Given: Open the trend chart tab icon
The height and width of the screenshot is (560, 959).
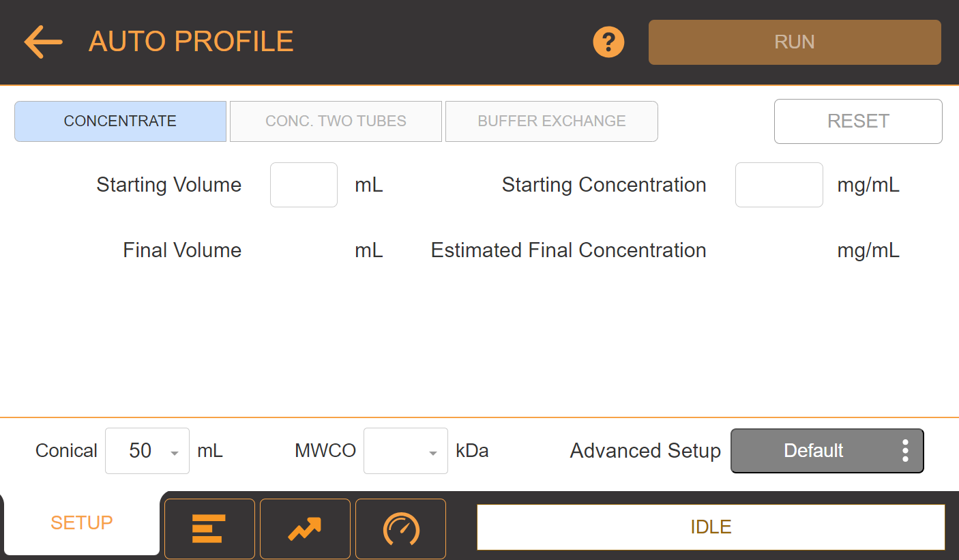Looking at the screenshot, I should (x=305, y=529).
